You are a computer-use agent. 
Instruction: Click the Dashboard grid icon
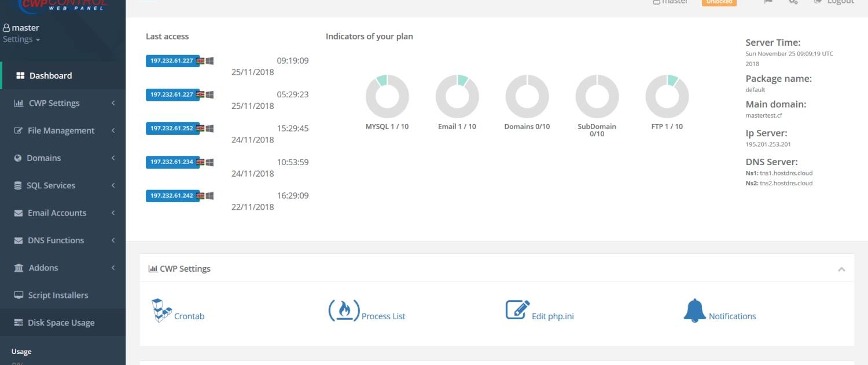(x=20, y=75)
